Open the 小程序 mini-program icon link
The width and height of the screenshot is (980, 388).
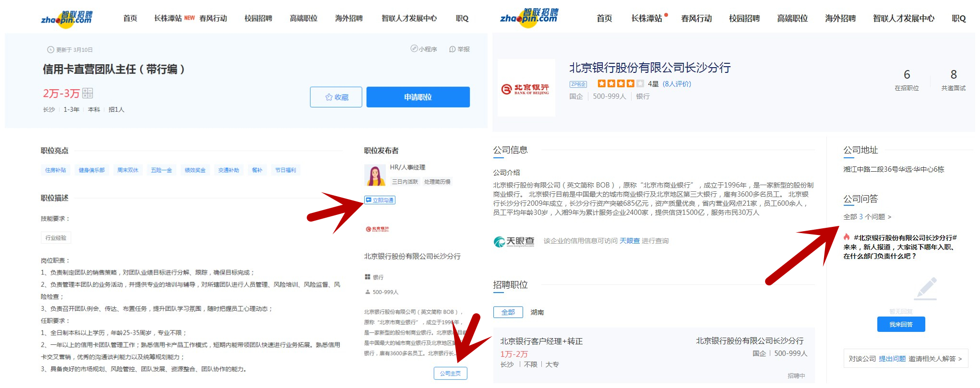click(x=424, y=49)
